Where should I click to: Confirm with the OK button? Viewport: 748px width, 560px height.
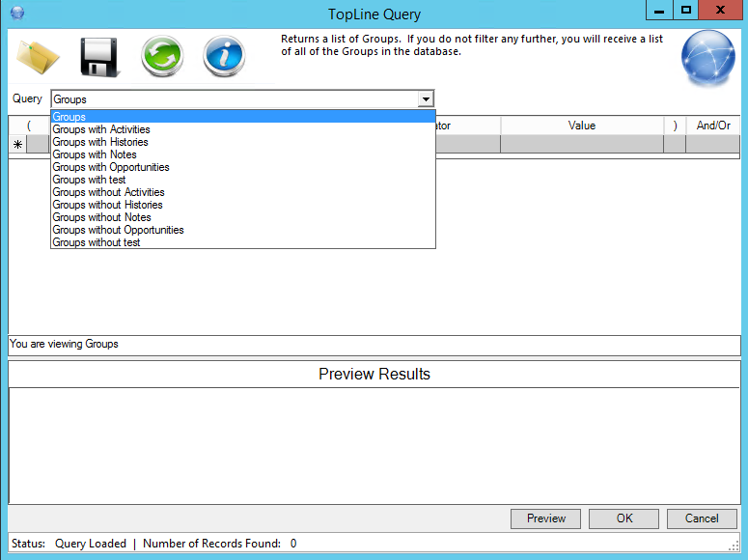[623, 518]
